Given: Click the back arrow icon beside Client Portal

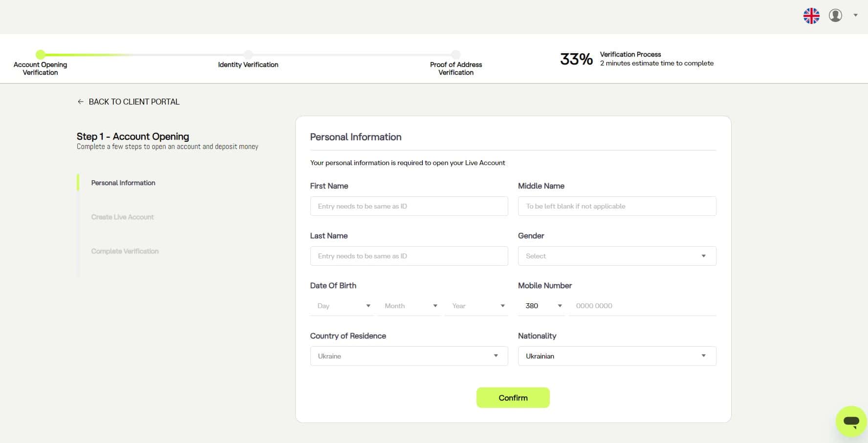Looking at the screenshot, I should click(x=81, y=102).
